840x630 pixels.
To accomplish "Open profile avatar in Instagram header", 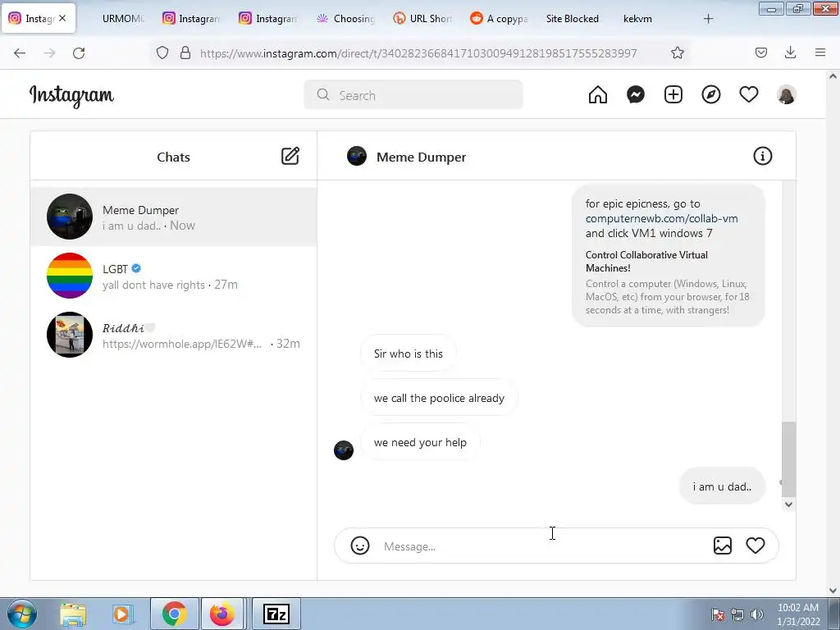I will pos(787,95).
